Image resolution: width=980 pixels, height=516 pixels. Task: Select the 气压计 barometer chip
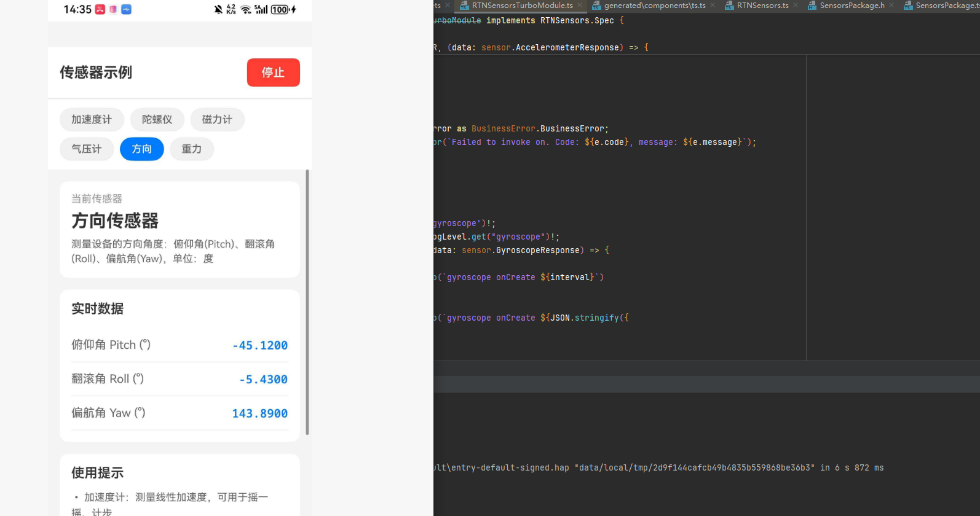pos(87,149)
